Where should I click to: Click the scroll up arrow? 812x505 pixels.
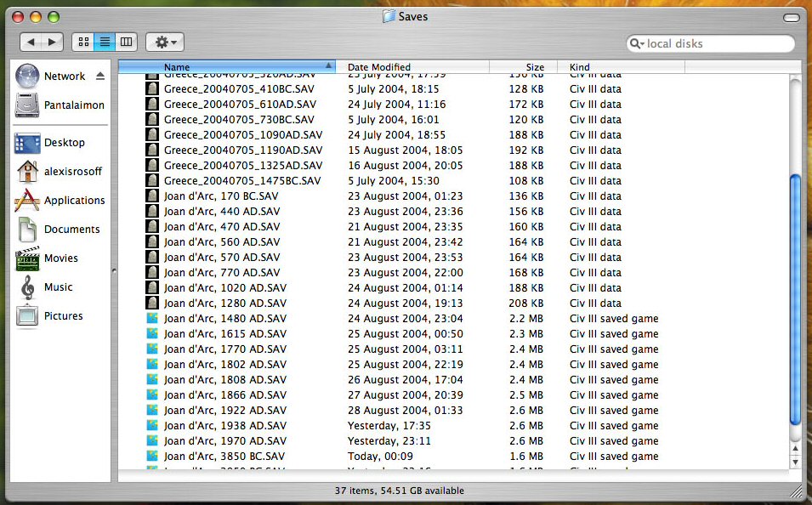(796, 449)
